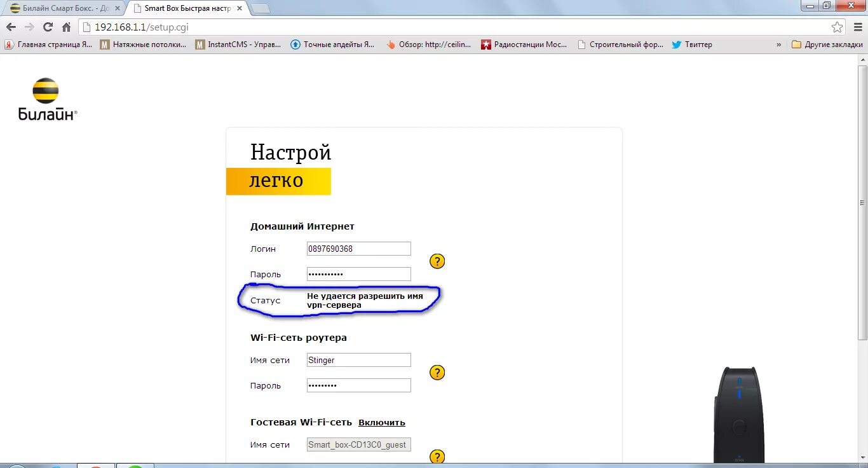868x468 pixels.
Task: Open the Точные апдейты Я... bookmark
Action: (334, 45)
